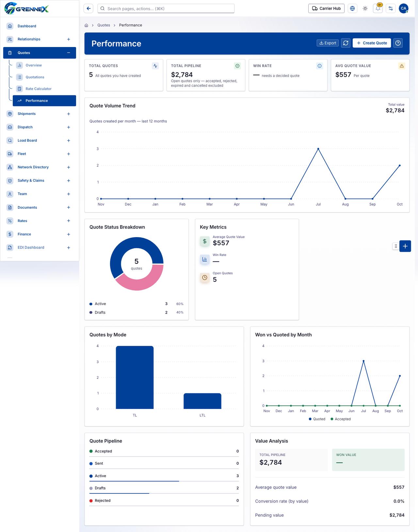
Task: Toggle light/dark theme sun icon
Action: coord(365,8)
